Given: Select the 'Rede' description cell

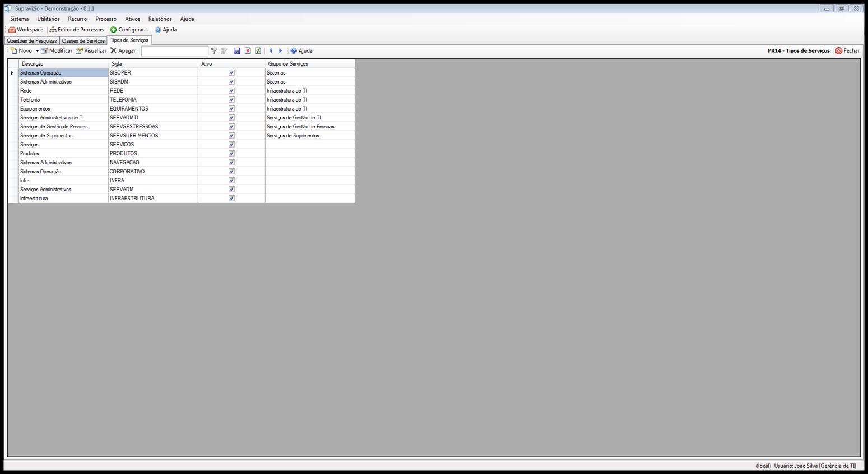Looking at the screenshot, I should tap(63, 91).
